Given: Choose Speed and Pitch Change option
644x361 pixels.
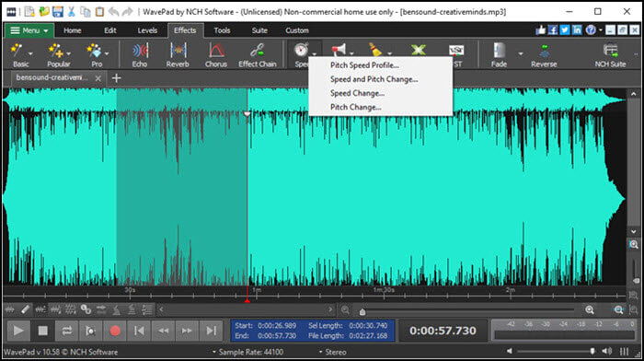Looking at the screenshot, I should [374, 79].
